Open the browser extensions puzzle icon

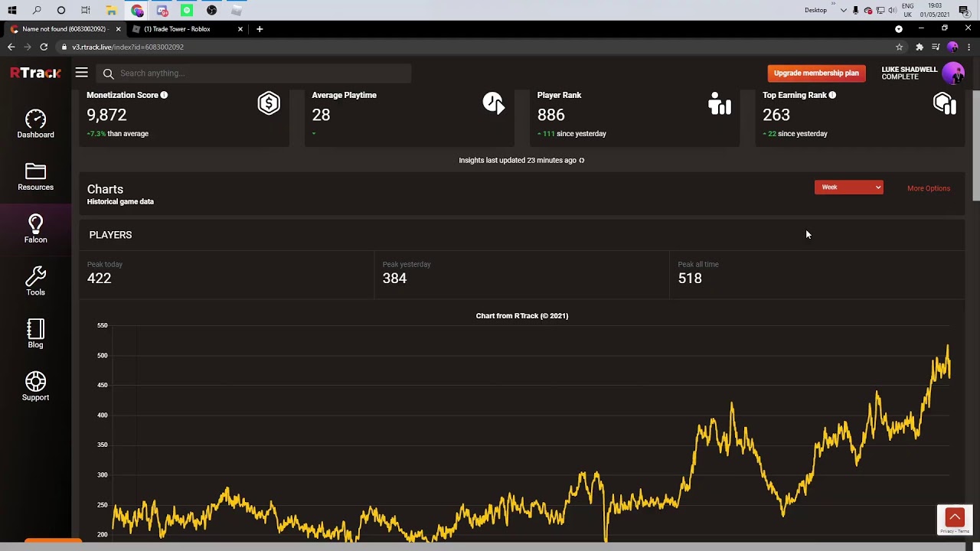(920, 47)
